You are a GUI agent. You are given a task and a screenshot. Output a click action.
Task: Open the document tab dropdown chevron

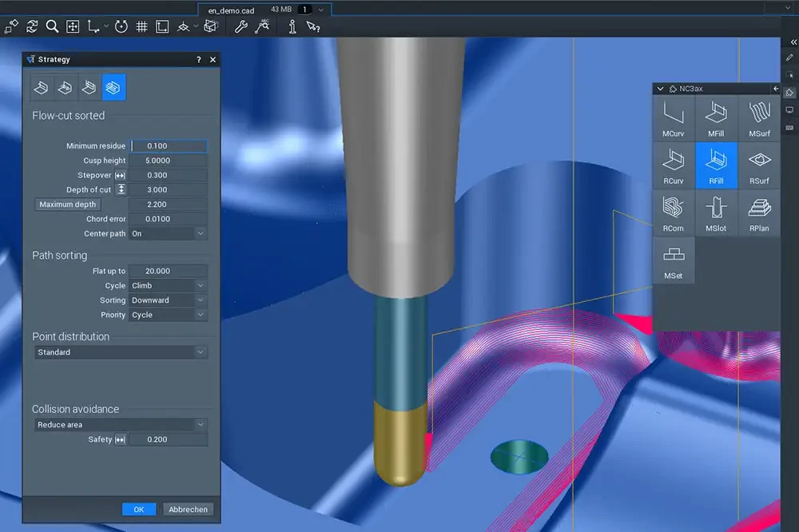pyautogui.click(x=321, y=10)
